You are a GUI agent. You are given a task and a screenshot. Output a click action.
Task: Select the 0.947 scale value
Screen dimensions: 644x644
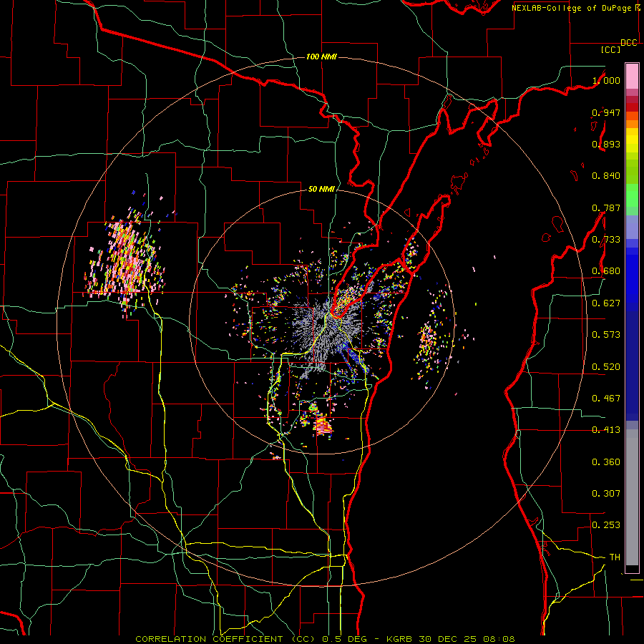click(x=606, y=112)
